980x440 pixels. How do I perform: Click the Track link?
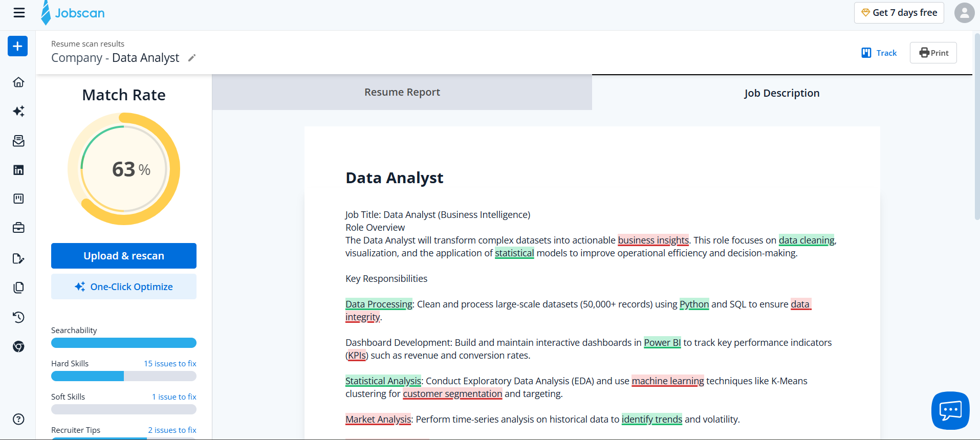[879, 53]
